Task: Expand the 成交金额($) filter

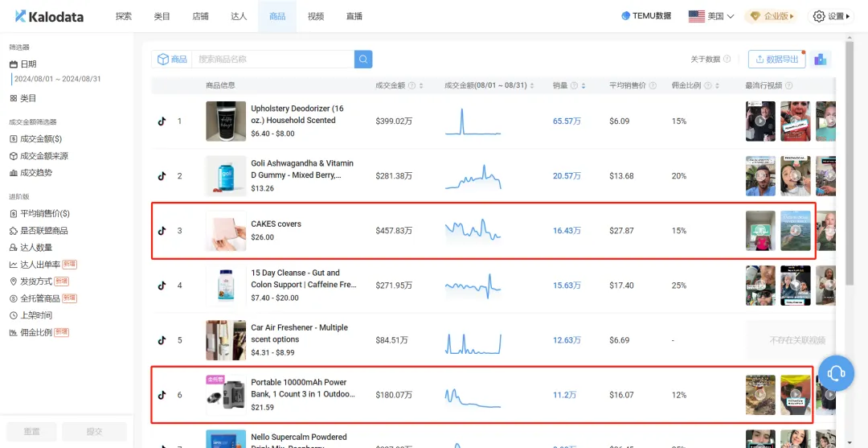Action: 36,139
